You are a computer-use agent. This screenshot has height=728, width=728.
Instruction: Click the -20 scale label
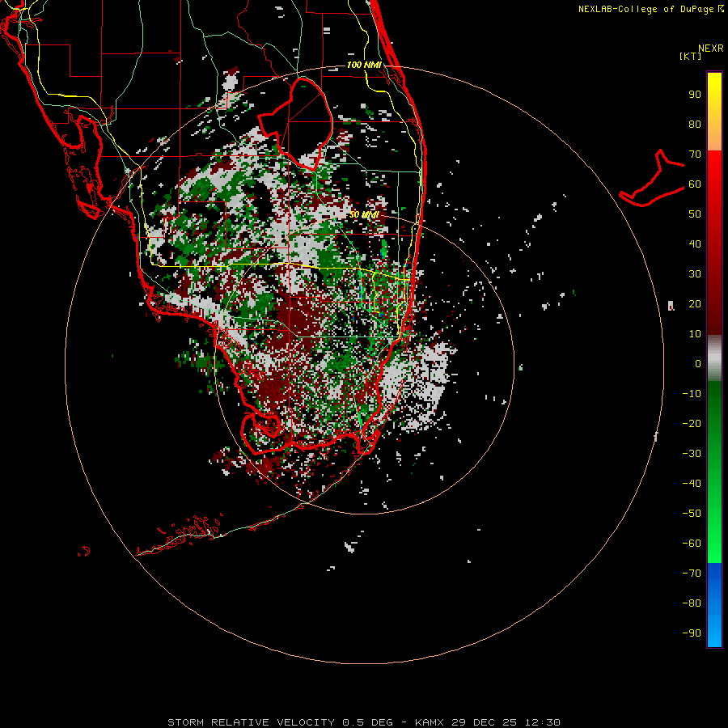tap(692, 423)
